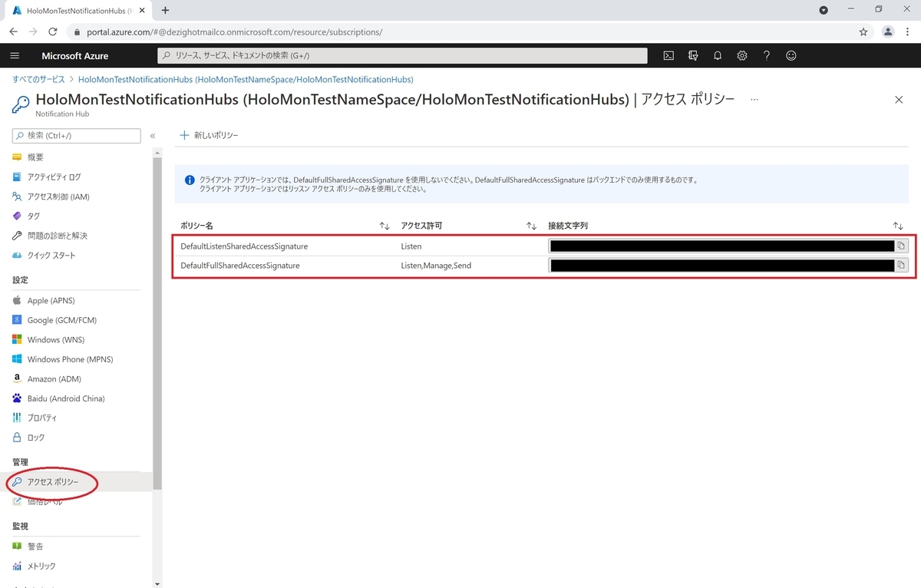Open the Cloud Shell icon in top bar

(668, 55)
